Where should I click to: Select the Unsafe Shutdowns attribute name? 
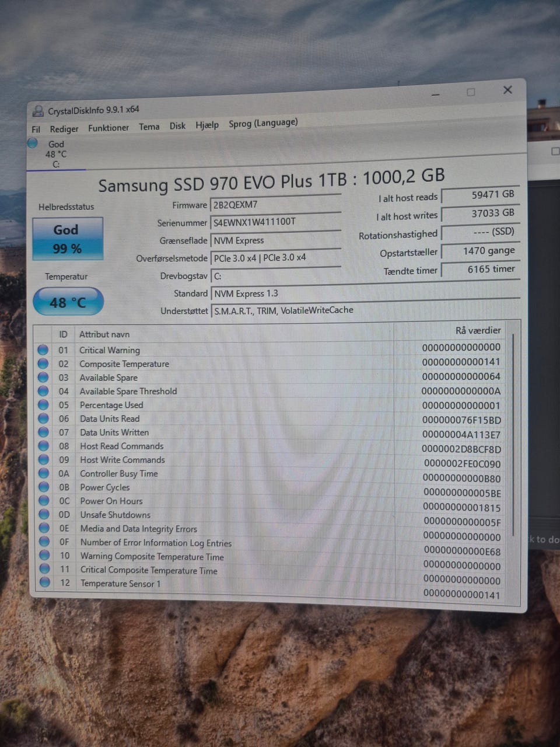(x=116, y=515)
